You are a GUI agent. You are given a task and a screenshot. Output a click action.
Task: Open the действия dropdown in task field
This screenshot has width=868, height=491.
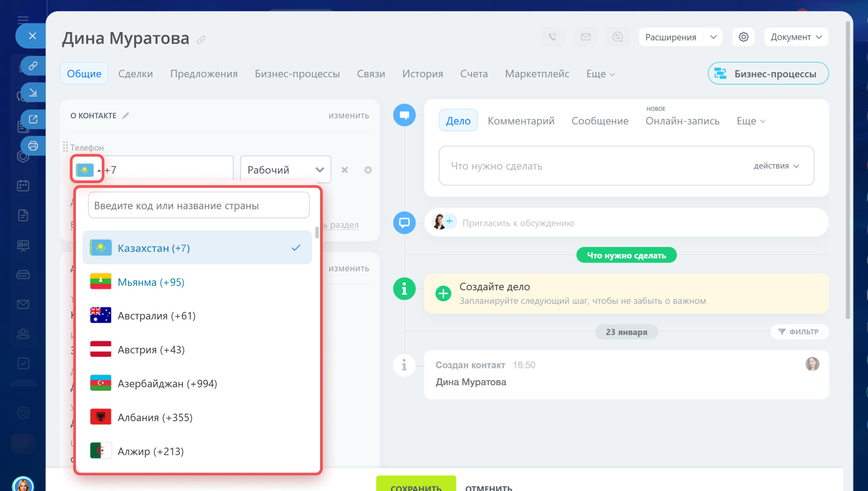coord(776,166)
